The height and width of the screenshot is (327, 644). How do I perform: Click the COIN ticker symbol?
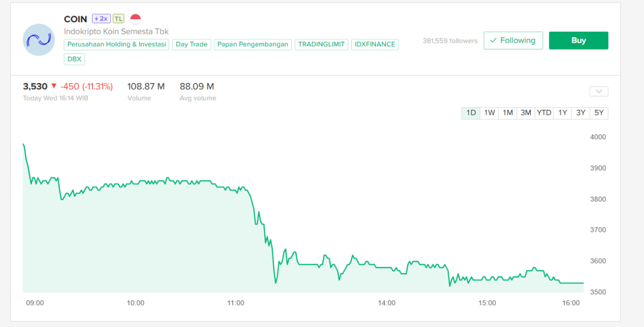pos(75,19)
